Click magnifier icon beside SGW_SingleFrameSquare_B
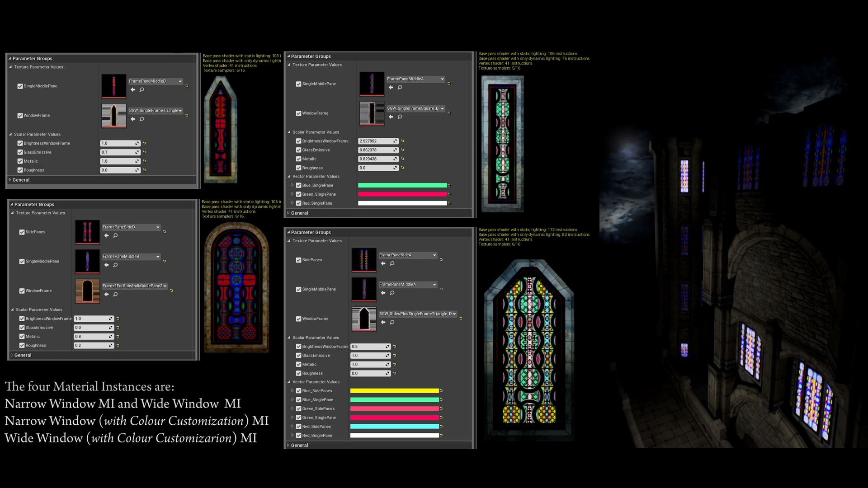868x488 pixels. pos(400,117)
